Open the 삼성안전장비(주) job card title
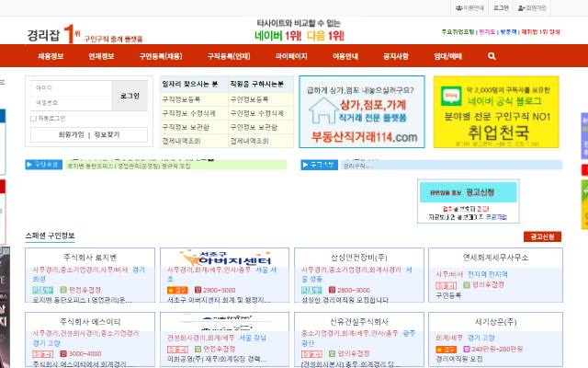This screenshot has width=588, height=368. pos(359,258)
